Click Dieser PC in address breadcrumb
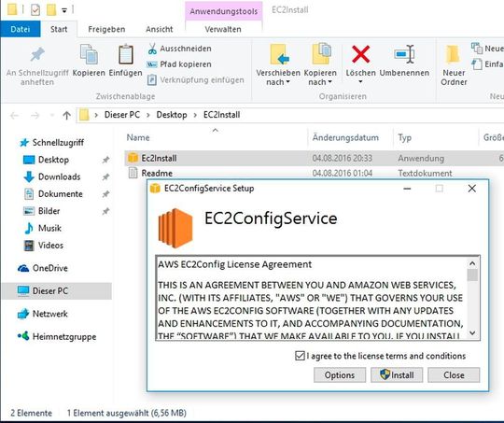Screen dimensions: 504x423 pyautogui.click(x=122, y=115)
